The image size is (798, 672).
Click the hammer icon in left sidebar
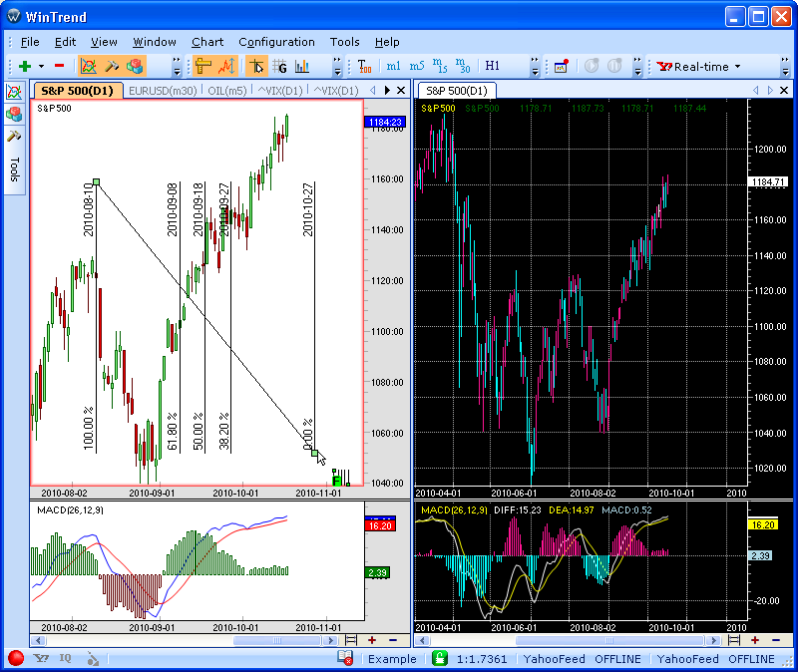point(14,137)
